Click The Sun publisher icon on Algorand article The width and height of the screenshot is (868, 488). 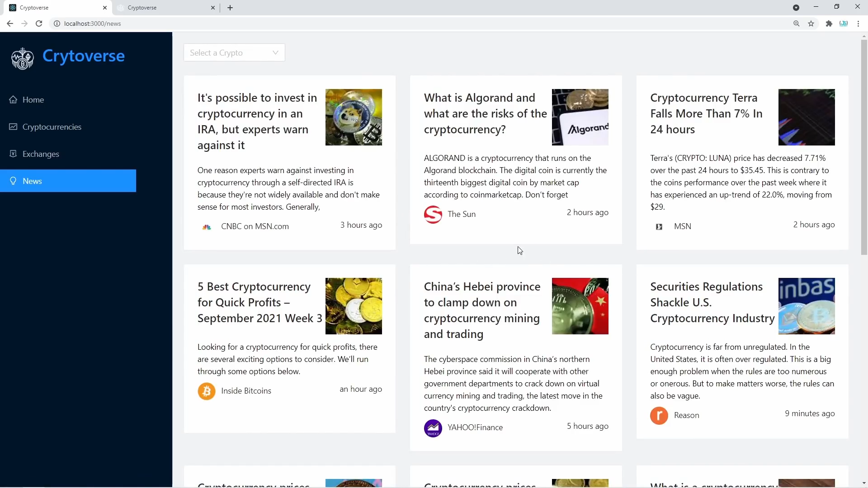(433, 215)
